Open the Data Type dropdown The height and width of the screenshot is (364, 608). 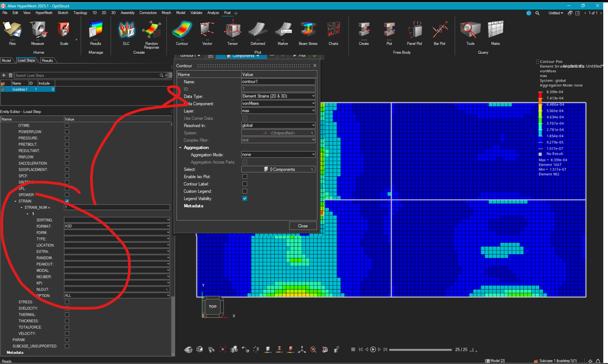(278, 96)
